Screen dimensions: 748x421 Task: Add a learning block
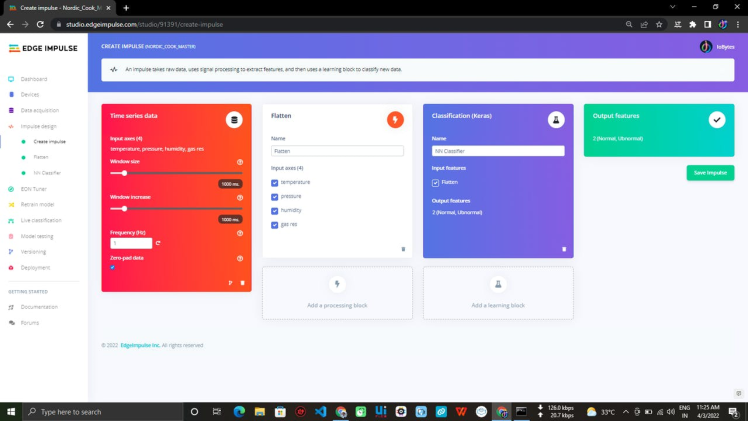click(x=498, y=293)
